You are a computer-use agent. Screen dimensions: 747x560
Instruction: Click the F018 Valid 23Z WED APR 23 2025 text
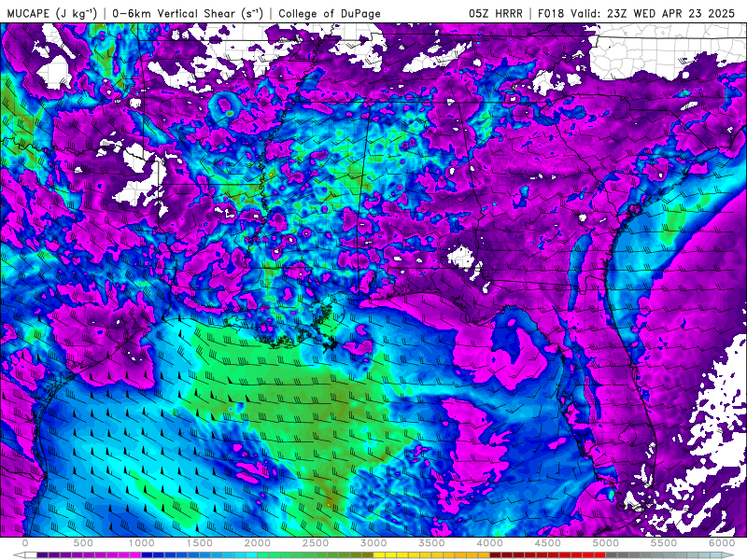tap(636, 13)
